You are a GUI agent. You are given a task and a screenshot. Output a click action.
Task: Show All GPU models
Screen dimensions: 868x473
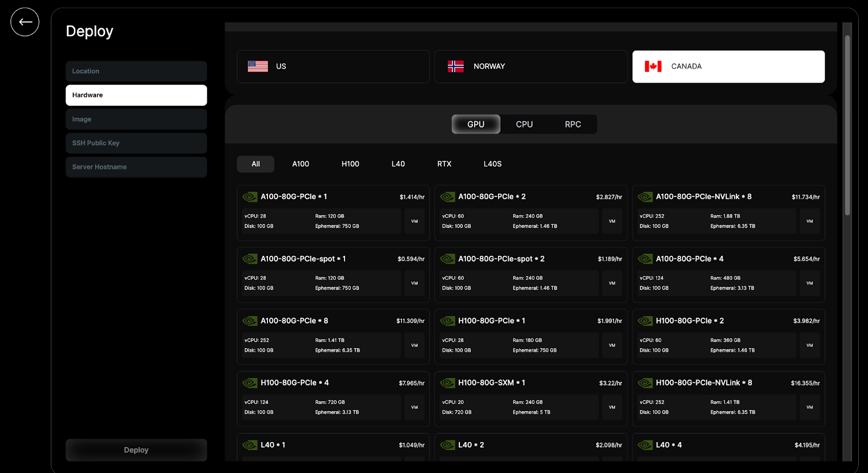(256, 164)
